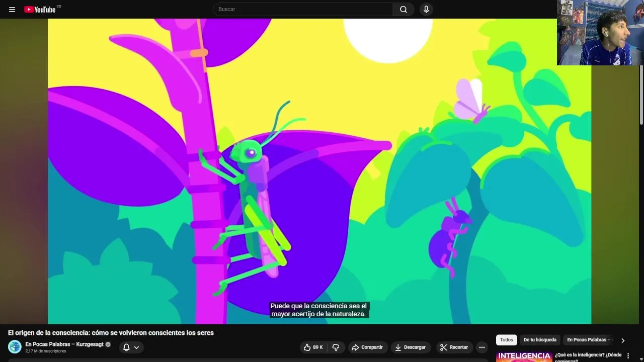Viewport: 644px width, 362px height.
Task: Expand subscription notification options chevron
Action: tap(136, 347)
